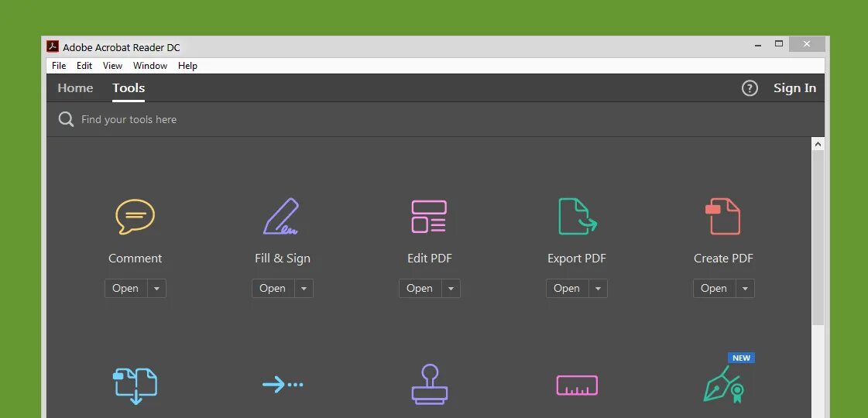Screen dimensions: 868x418
Task: Click the search magnifier icon
Action: [x=66, y=119]
